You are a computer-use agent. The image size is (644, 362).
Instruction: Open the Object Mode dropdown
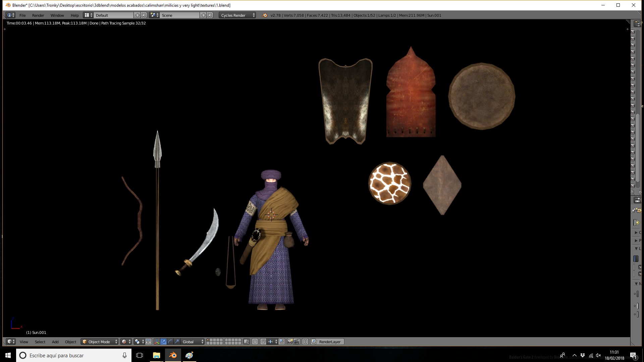tap(100, 342)
